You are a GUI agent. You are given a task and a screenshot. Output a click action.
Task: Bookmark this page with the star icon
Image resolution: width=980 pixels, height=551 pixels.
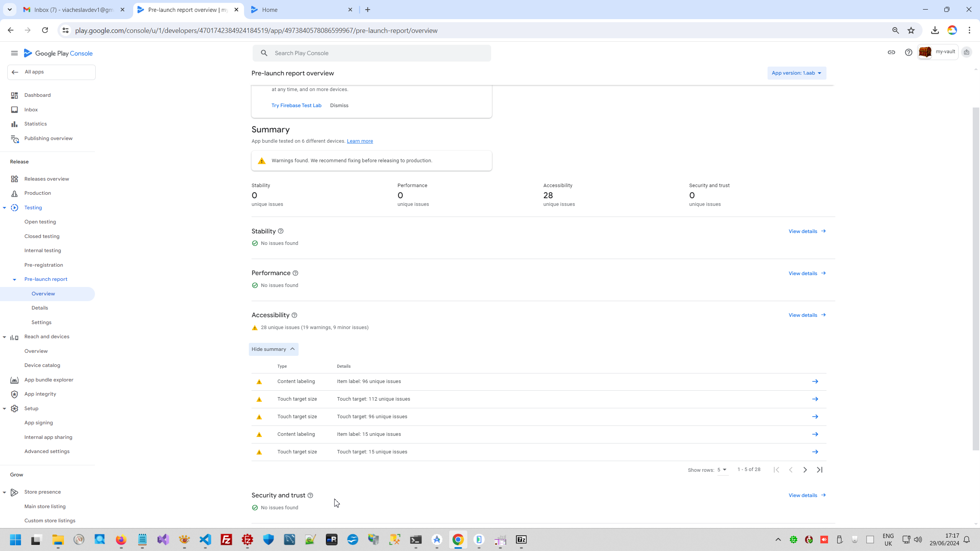(x=911, y=31)
